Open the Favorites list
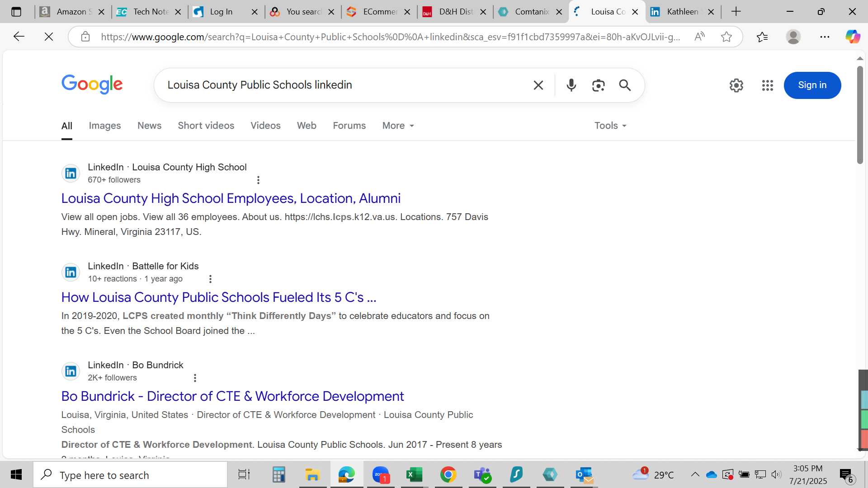This screenshot has height=488, width=868. click(762, 37)
